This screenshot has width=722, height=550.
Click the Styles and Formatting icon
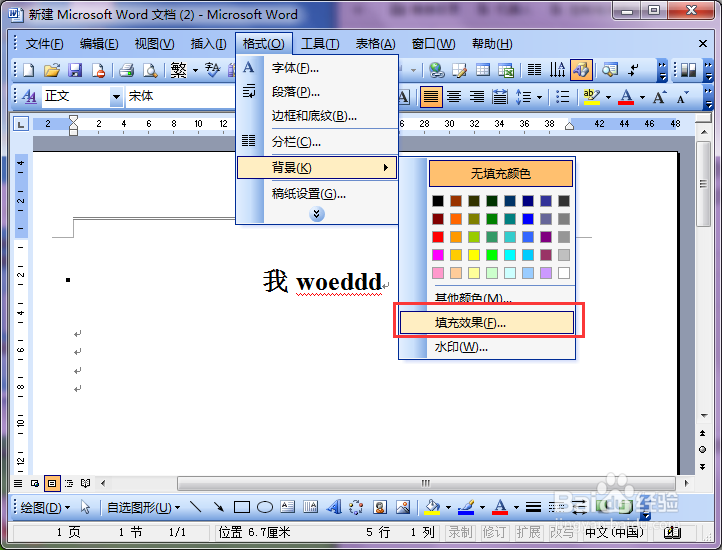click(29, 96)
